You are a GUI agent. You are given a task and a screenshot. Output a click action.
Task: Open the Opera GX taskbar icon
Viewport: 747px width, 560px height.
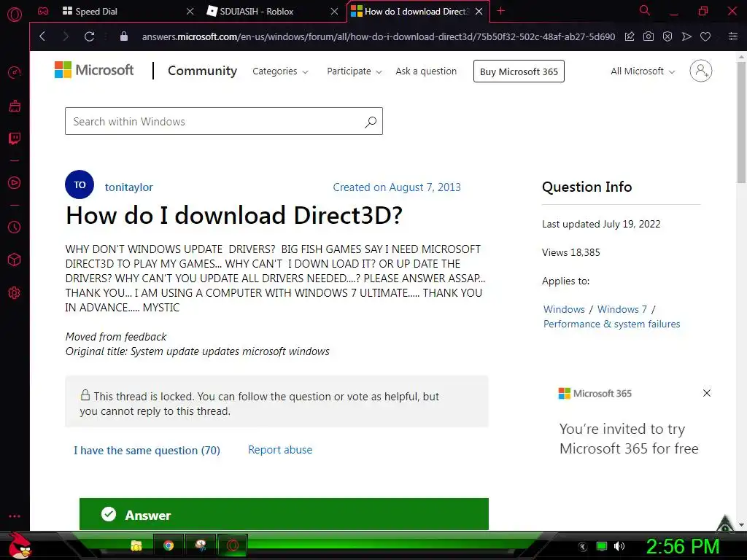click(x=233, y=545)
